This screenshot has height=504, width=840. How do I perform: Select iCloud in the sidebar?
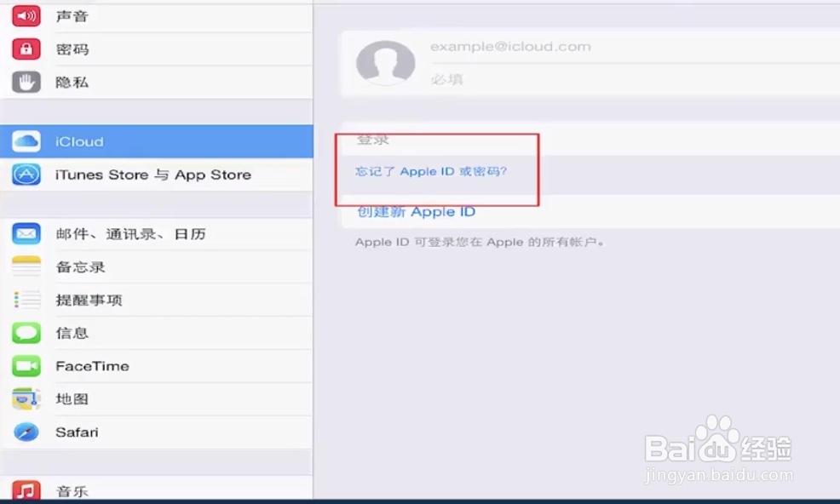[157, 141]
